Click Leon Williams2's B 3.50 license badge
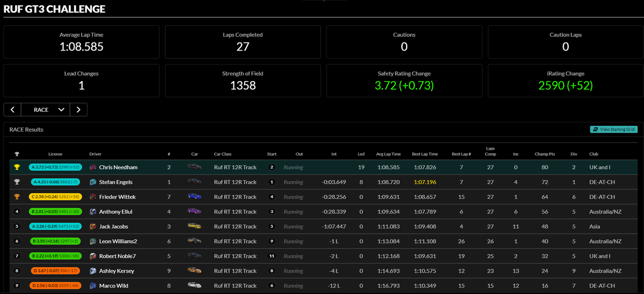 click(x=55, y=241)
